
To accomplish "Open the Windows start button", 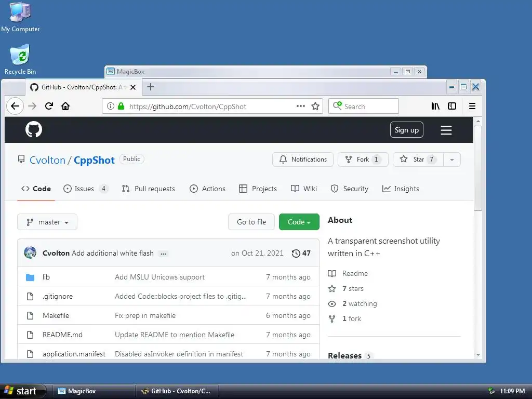I will click(23, 391).
